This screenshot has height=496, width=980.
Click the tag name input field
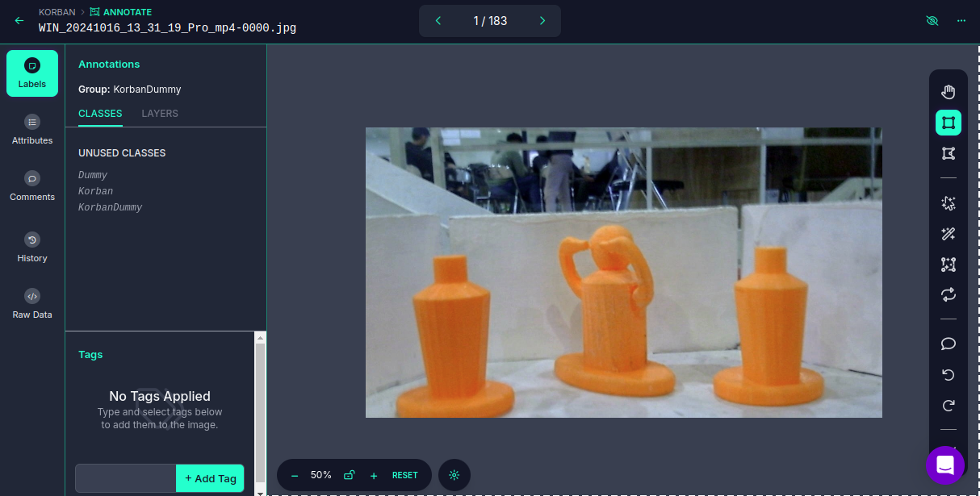(x=126, y=478)
